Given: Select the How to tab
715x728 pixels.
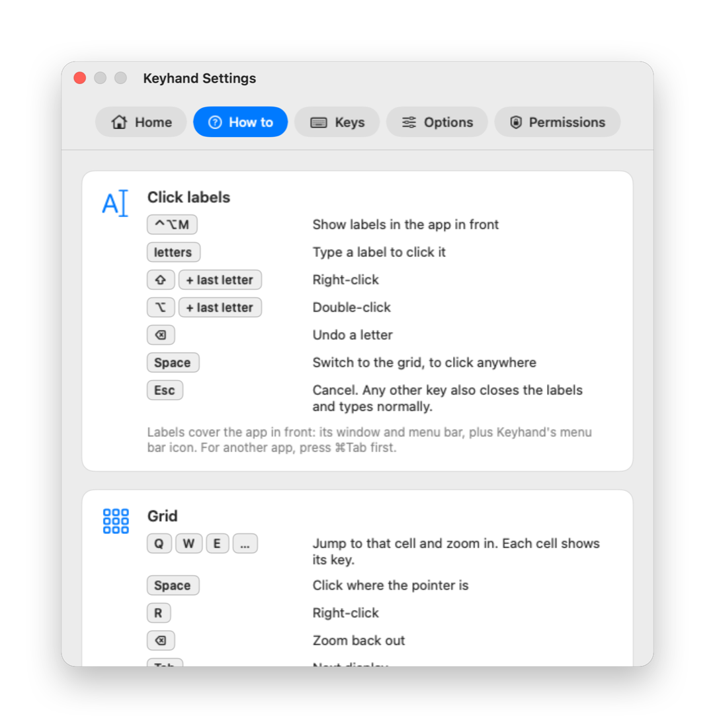Looking at the screenshot, I should [x=240, y=122].
